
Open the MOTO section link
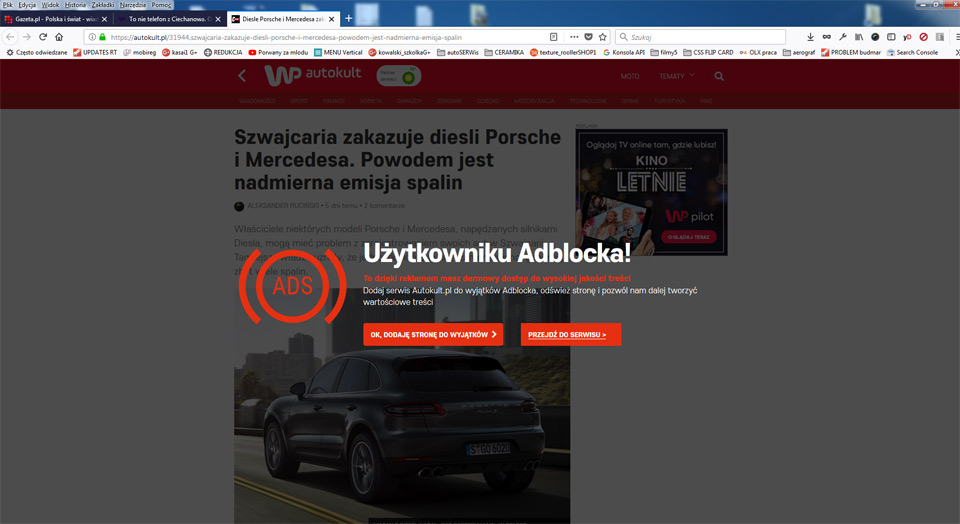[x=629, y=77]
